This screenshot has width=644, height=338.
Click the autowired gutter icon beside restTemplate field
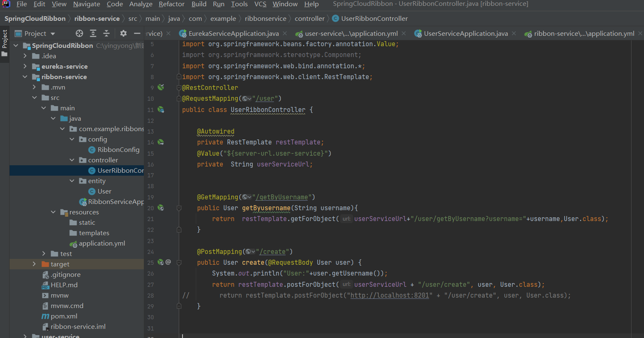pos(161,142)
